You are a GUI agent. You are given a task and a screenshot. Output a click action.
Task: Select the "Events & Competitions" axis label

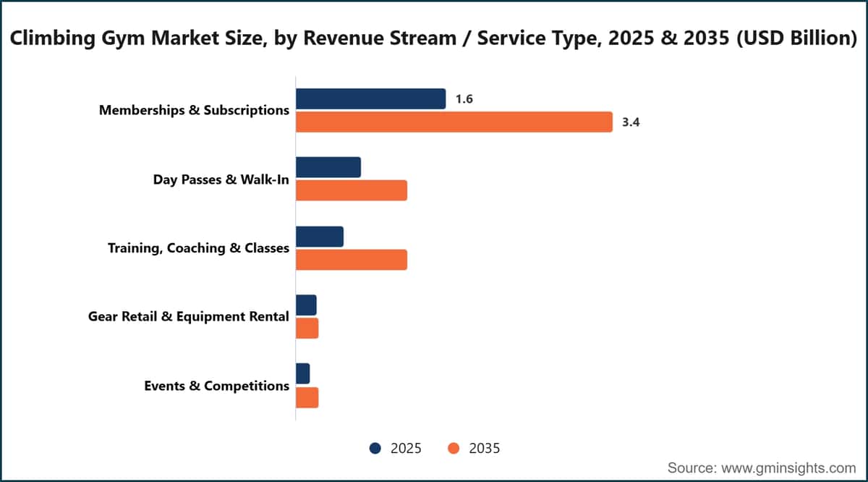pyautogui.click(x=217, y=386)
